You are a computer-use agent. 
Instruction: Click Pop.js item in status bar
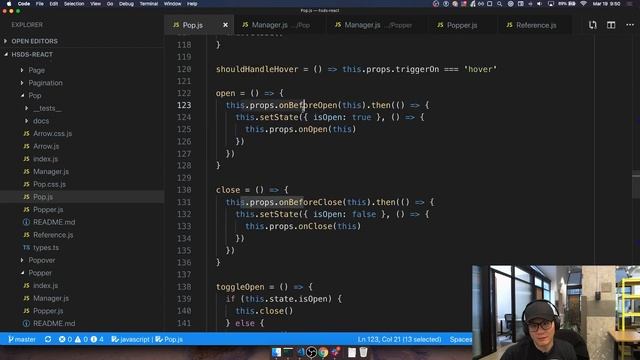click(x=169, y=339)
